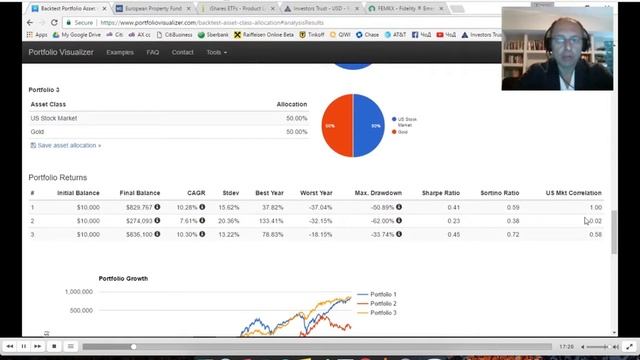Close the European Property Fund tab
Image resolution: width=640 pixels, height=360 pixels.
coord(189,9)
